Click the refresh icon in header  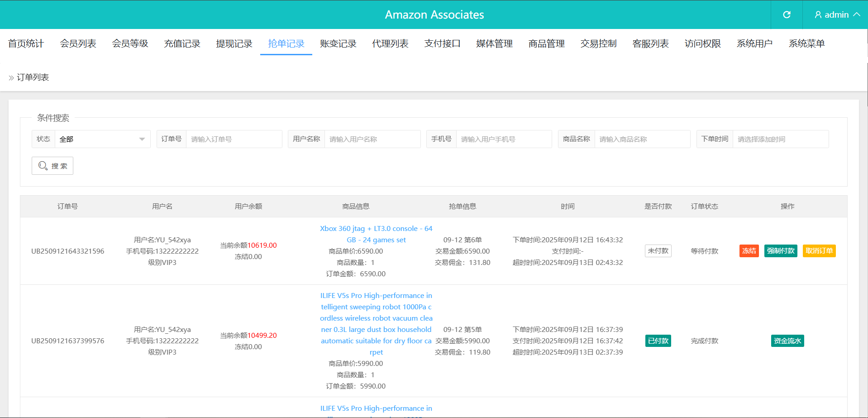[787, 14]
